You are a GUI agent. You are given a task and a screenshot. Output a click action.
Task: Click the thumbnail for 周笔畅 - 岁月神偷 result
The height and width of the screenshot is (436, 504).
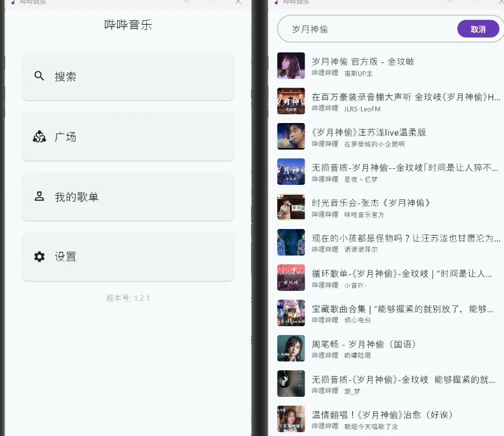(x=291, y=348)
